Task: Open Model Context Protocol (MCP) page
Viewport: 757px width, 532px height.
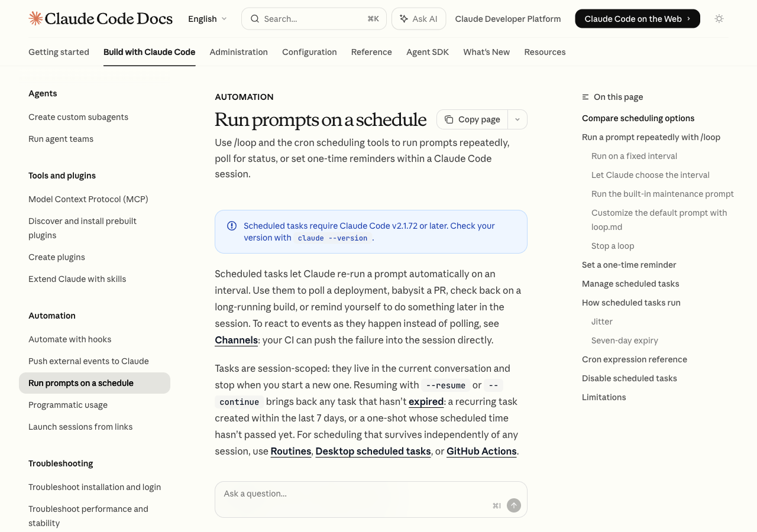Action: (x=88, y=199)
